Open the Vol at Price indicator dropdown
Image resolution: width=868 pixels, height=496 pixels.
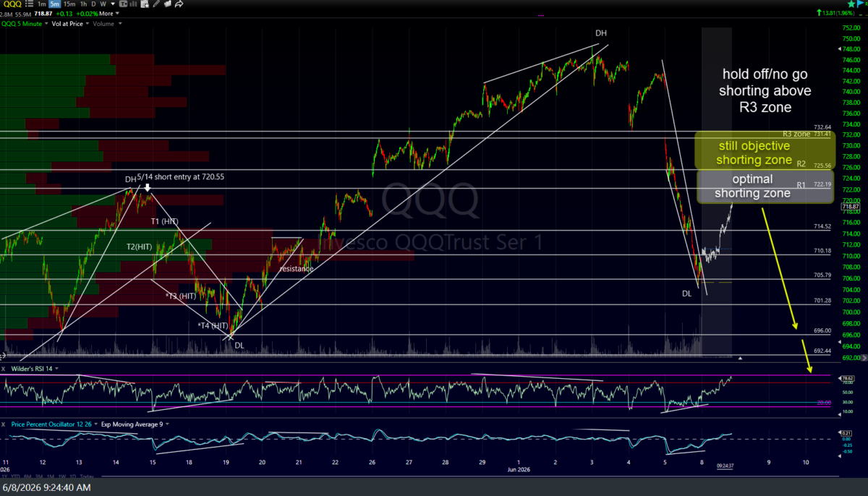pos(88,24)
